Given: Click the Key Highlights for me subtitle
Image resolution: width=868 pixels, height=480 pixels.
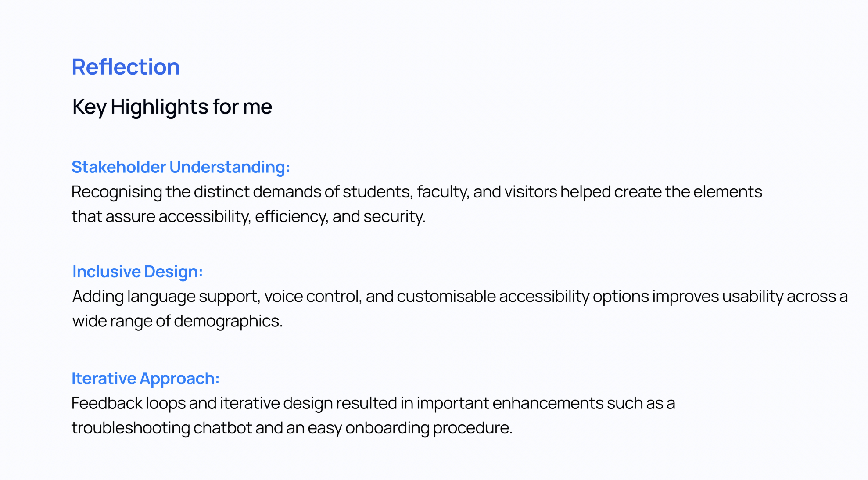Looking at the screenshot, I should tap(172, 107).
